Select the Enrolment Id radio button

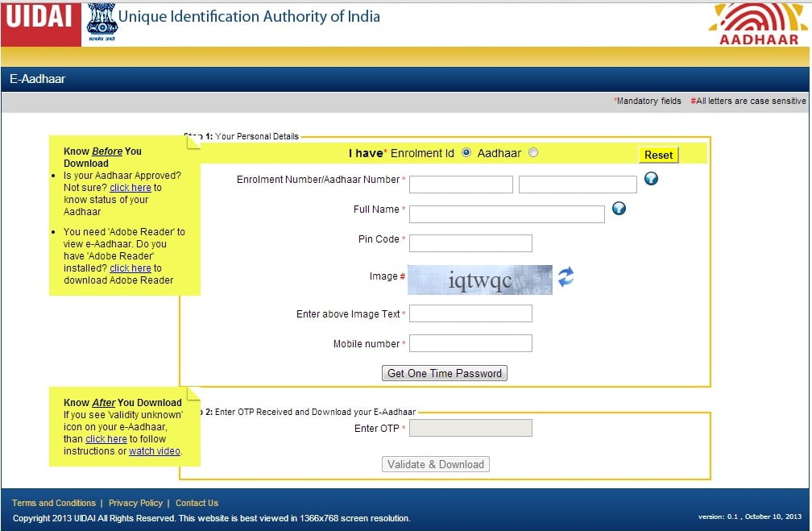click(x=466, y=153)
